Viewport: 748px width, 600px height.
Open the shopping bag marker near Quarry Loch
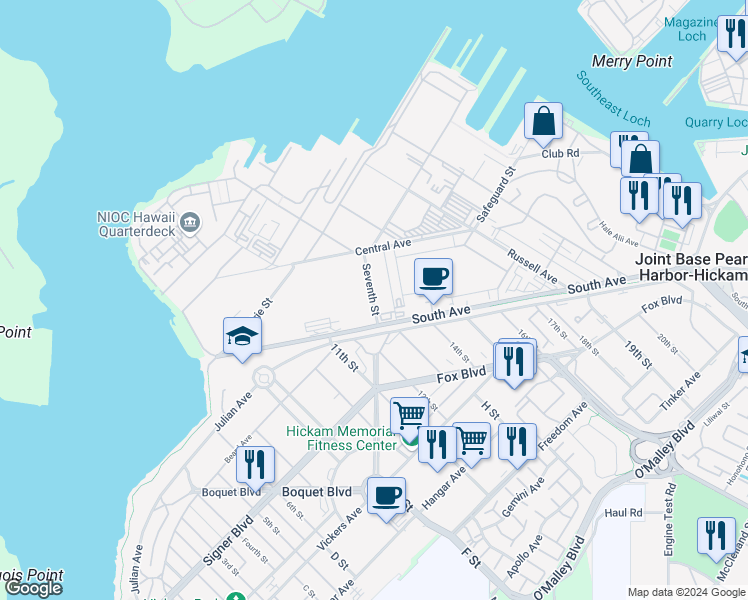(641, 161)
